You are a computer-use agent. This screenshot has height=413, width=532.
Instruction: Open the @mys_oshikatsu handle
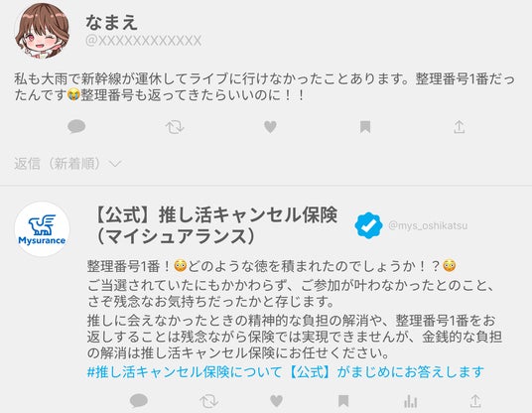428,225
